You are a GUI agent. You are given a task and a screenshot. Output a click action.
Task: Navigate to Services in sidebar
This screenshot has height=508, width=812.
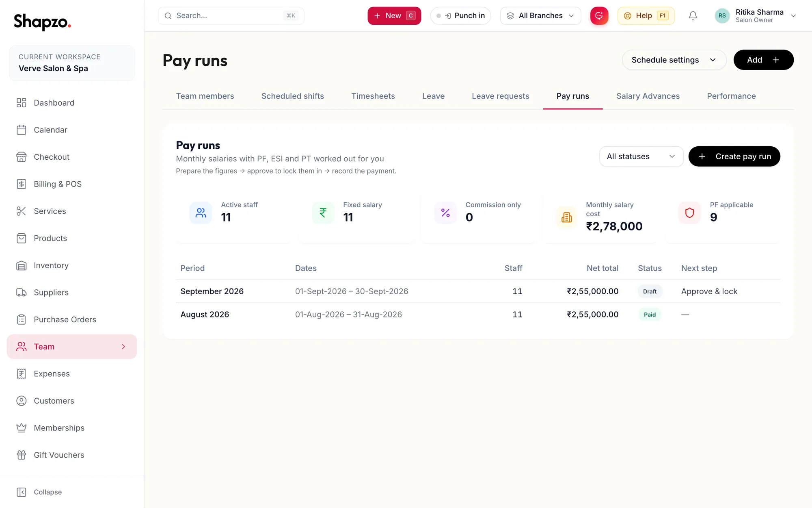coord(72,211)
